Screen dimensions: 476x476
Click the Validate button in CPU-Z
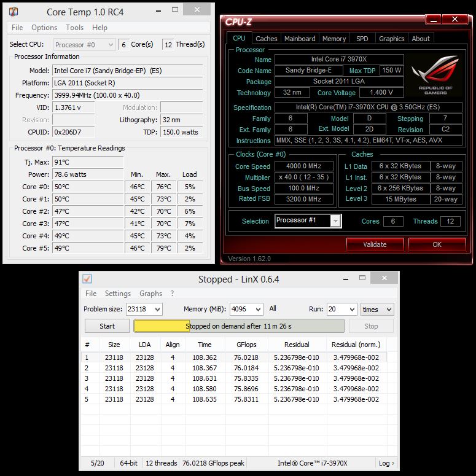(x=375, y=244)
